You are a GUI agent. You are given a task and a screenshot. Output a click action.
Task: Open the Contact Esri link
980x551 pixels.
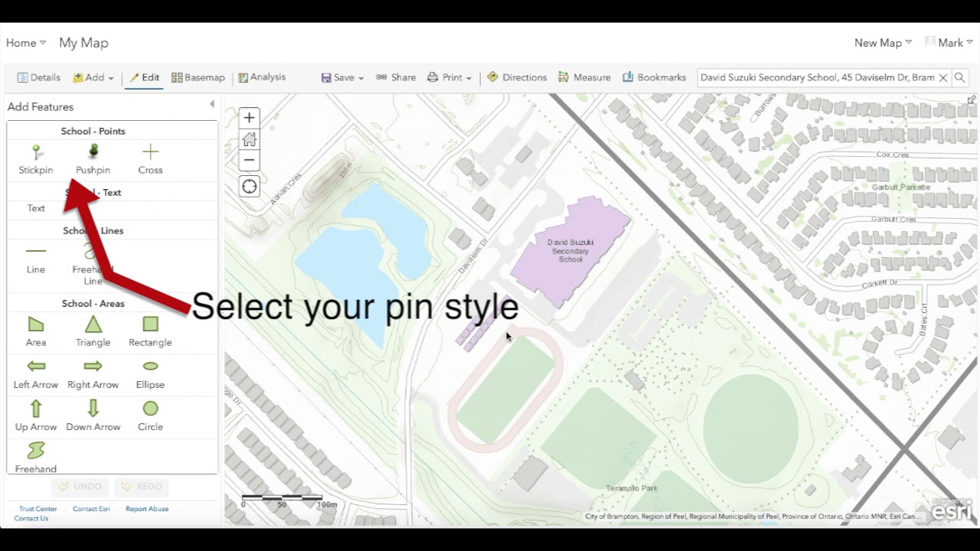91,509
